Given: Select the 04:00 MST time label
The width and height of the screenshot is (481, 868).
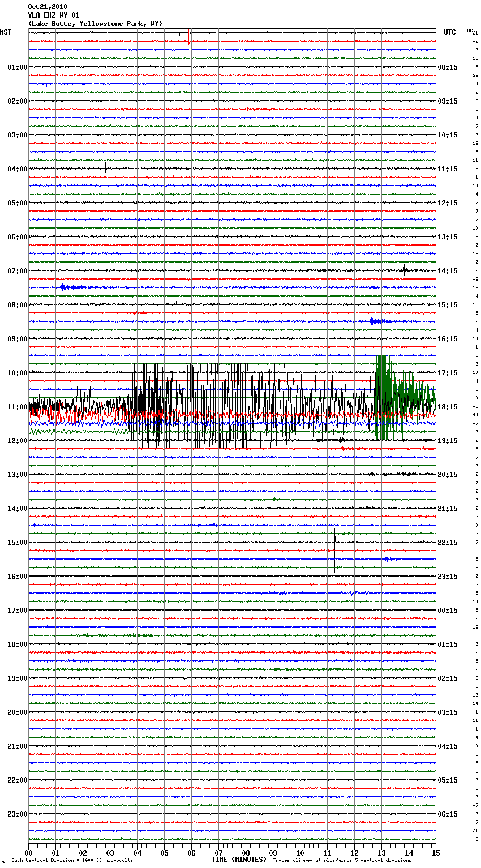Looking at the screenshot, I should [x=18, y=169].
